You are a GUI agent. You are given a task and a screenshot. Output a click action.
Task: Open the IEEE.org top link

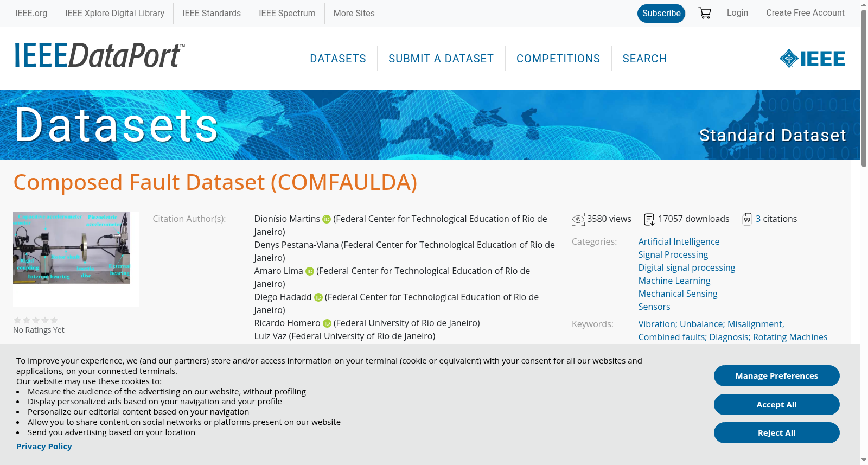(31, 13)
